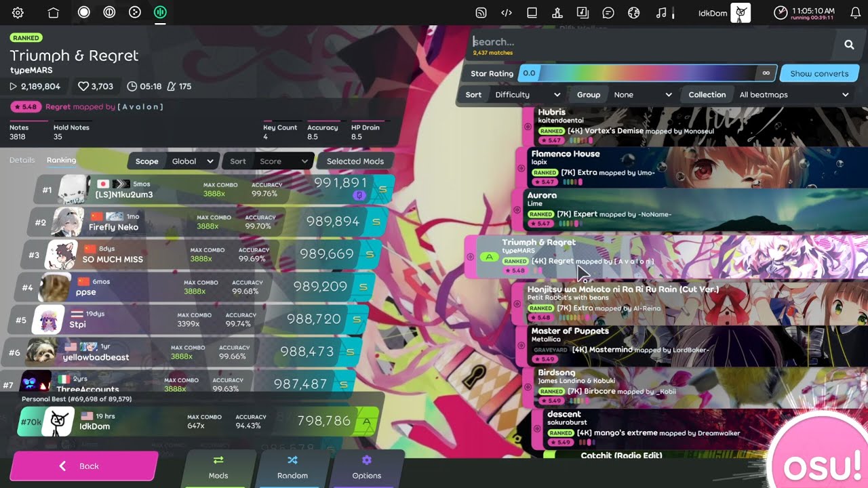Switch to the osu!catch ruleset icon
The width and height of the screenshot is (868, 488).
point(135,12)
